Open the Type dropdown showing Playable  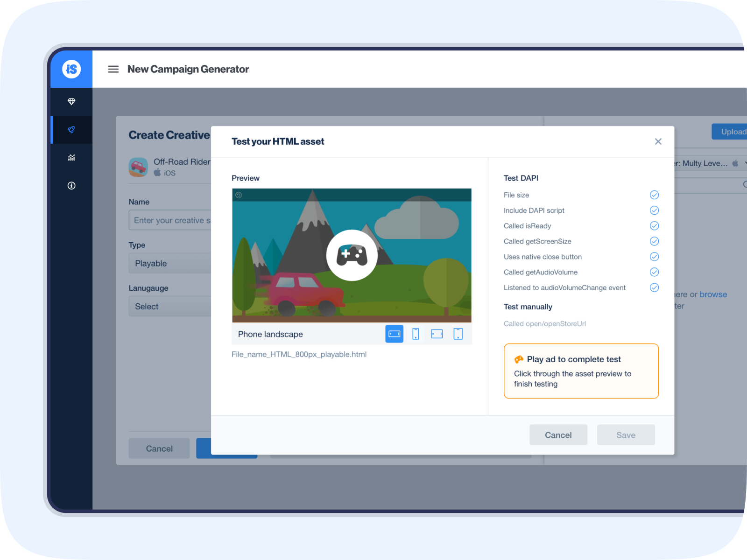pos(170,263)
